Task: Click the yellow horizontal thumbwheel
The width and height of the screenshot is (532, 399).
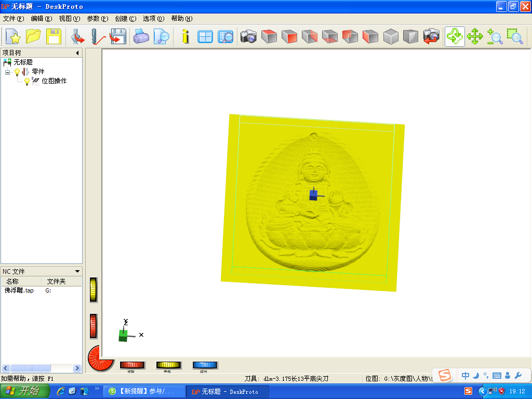Action: tap(169, 365)
